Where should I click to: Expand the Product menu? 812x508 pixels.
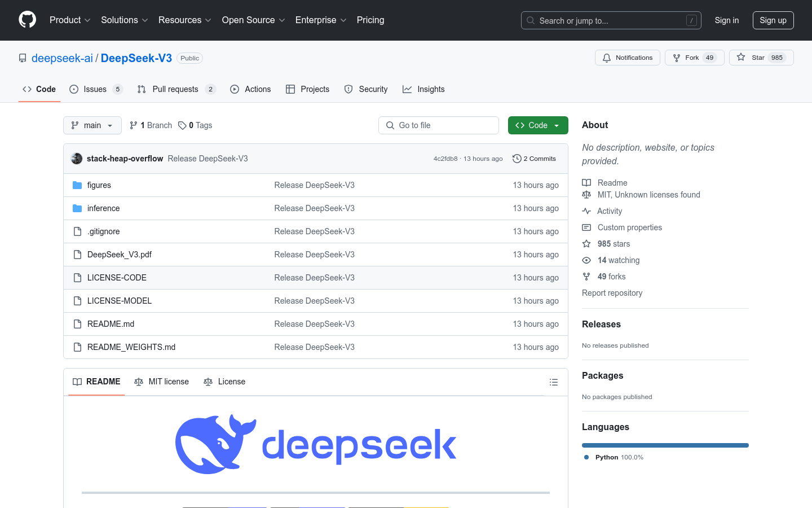click(70, 20)
